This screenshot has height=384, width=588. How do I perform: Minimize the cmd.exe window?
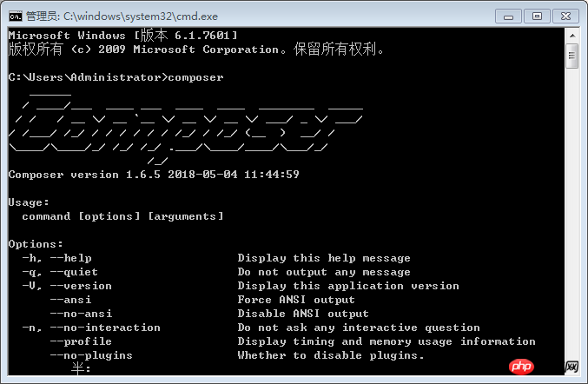(x=508, y=17)
